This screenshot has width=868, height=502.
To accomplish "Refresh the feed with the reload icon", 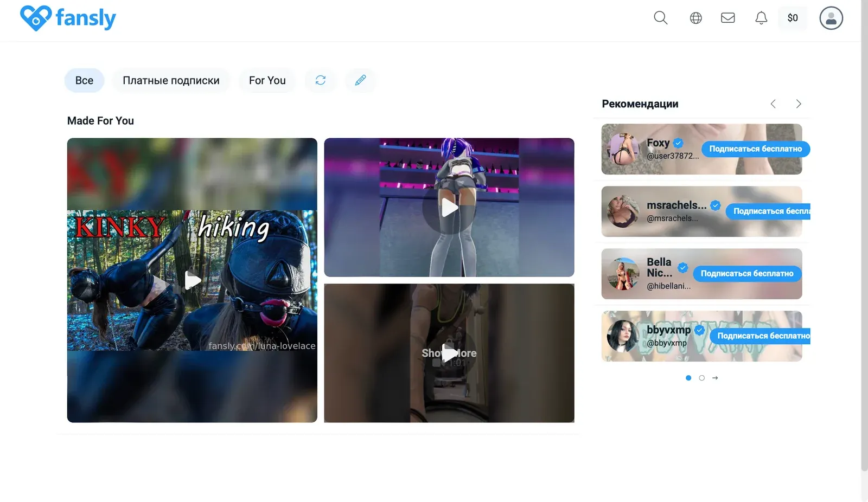I will point(321,80).
